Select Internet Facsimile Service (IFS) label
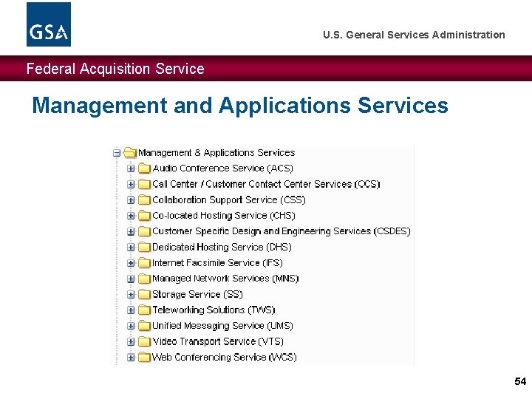 [x=217, y=263]
